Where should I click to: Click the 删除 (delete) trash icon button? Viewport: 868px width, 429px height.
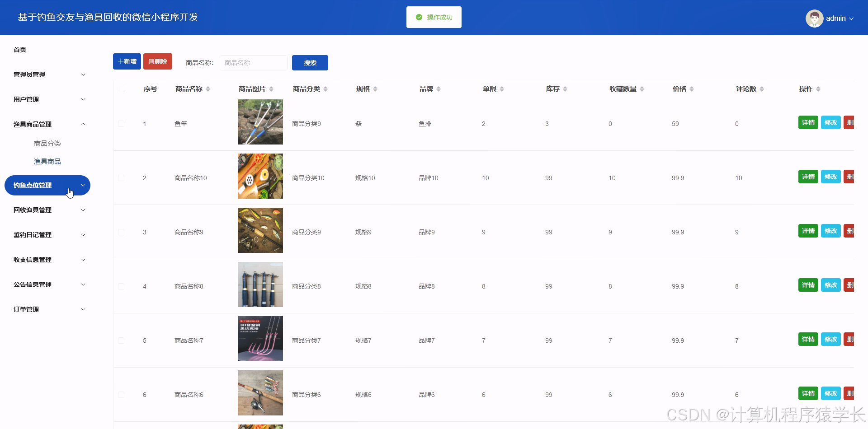(x=152, y=61)
